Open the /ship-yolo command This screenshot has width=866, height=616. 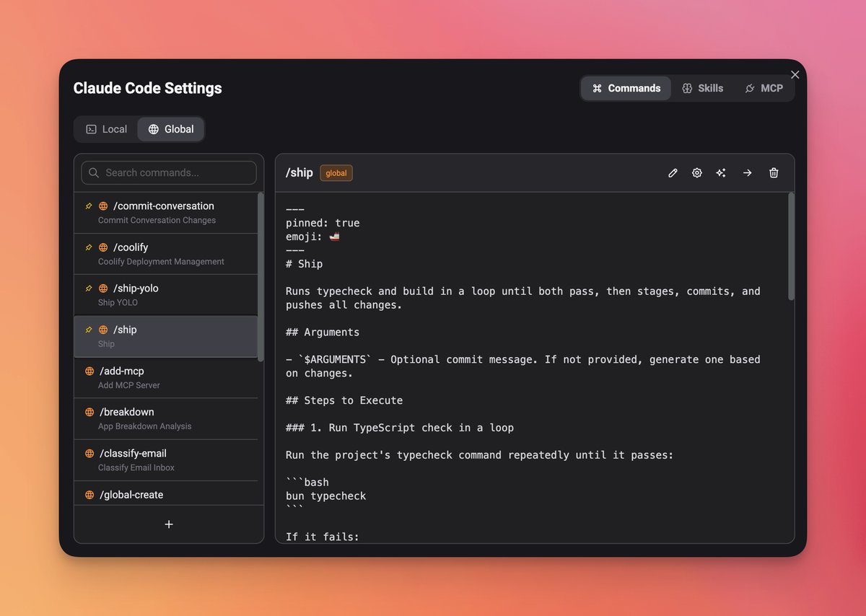tap(166, 295)
